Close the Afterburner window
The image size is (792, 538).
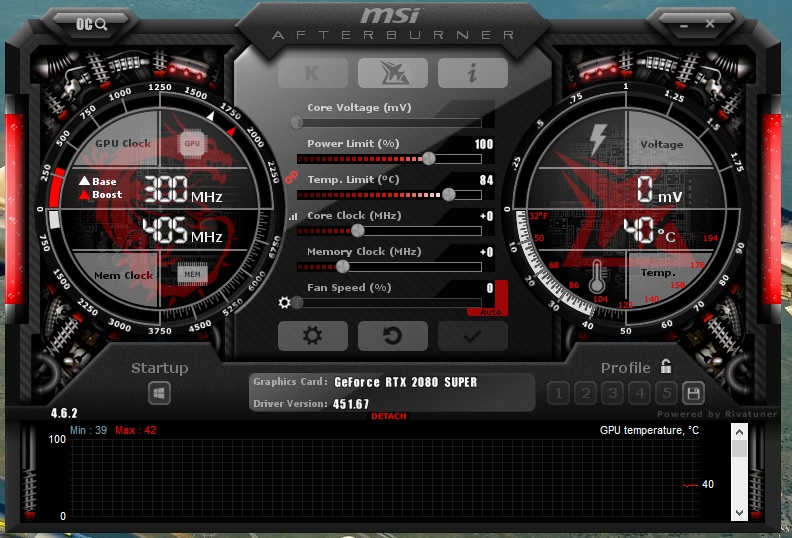click(710, 24)
